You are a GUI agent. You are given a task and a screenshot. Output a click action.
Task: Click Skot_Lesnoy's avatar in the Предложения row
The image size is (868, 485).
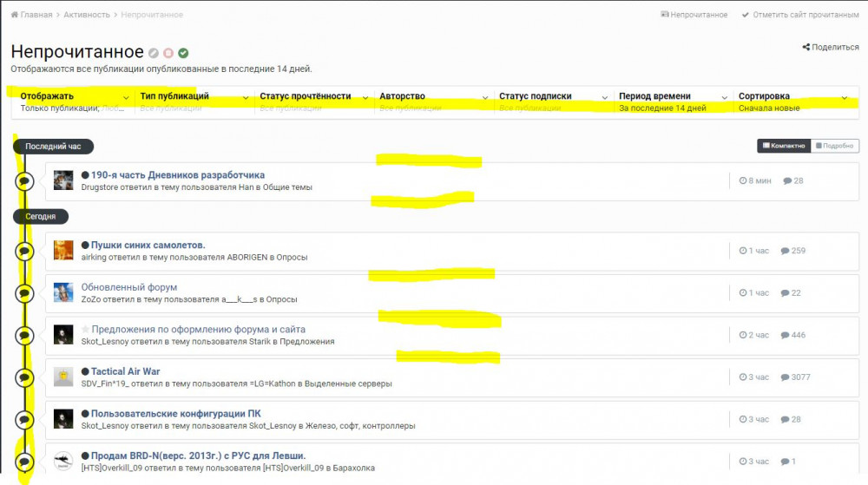[x=63, y=335]
